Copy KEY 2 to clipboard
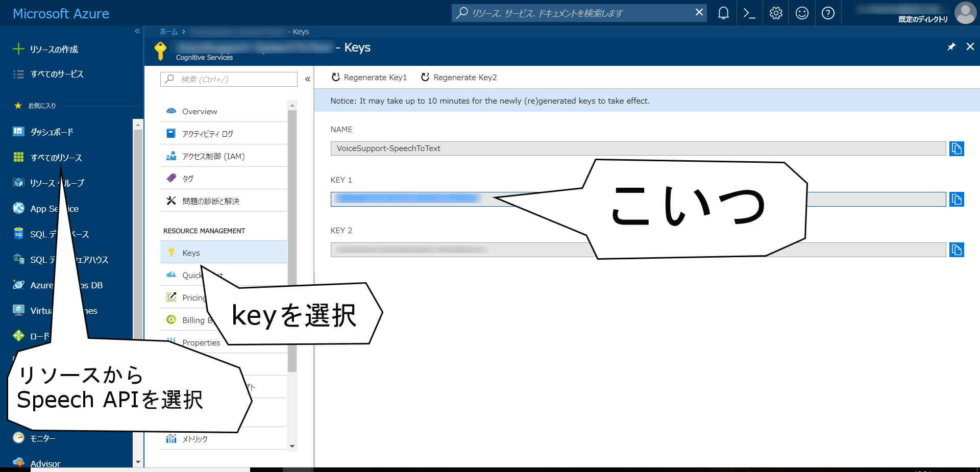Screen dimensions: 980x472 coord(957,250)
